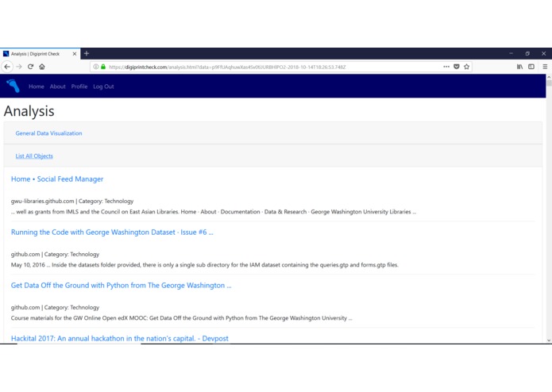Click the scrollbar up arrow
552x392 pixels.
(549, 76)
